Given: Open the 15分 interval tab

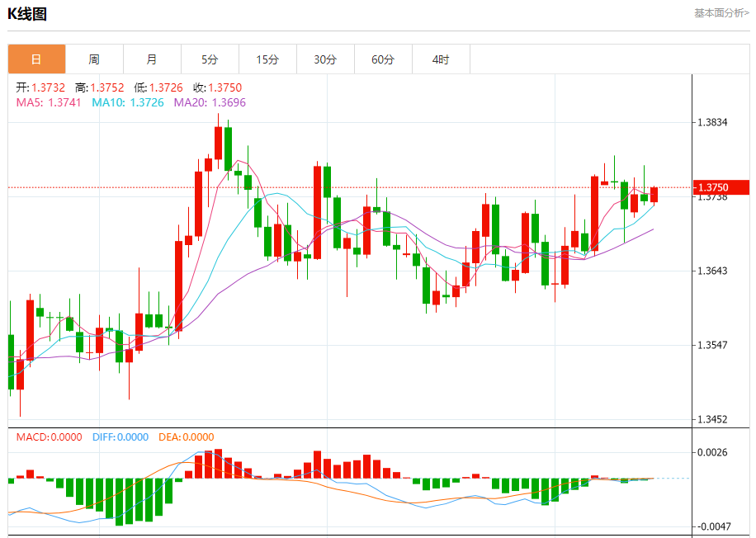Looking at the screenshot, I should (x=267, y=59).
